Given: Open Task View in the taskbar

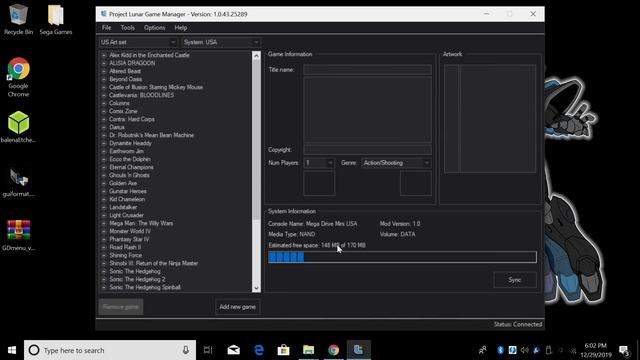Looking at the screenshot, I should coord(208,350).
